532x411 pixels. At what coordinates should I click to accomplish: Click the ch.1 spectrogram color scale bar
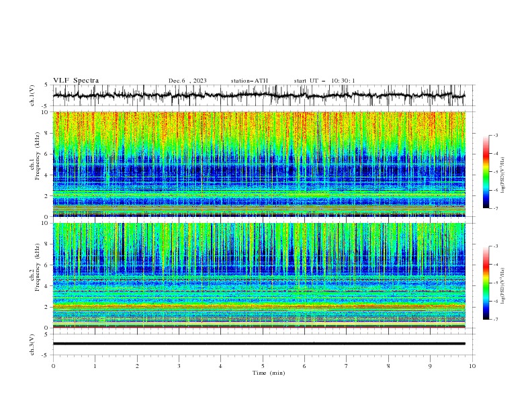486,172
